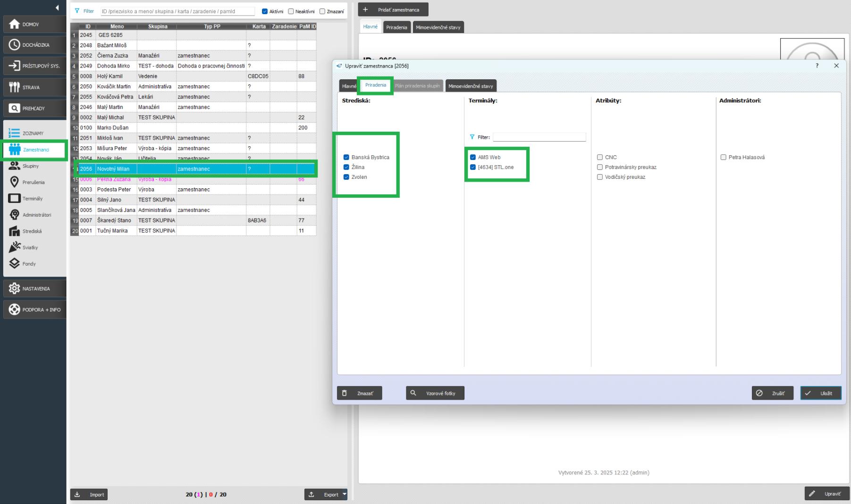Open the Export dropdown arrow
The image size is (851, 504).
click(x=344, y=494)
